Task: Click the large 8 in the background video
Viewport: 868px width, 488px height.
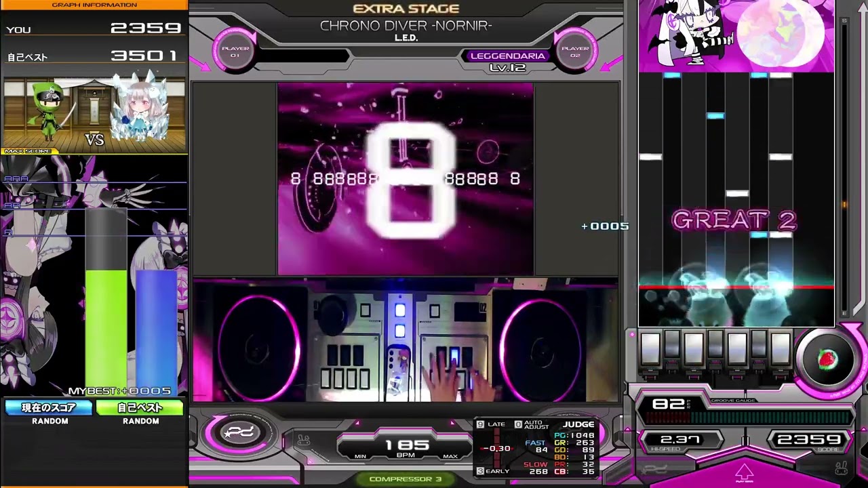Action: [x=411, y=180]
